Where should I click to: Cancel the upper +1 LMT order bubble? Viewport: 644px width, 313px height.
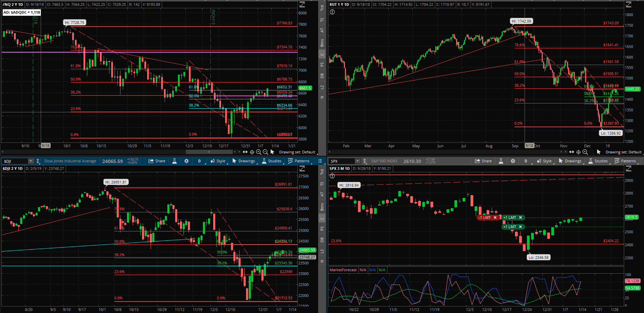tap(520, 217)
